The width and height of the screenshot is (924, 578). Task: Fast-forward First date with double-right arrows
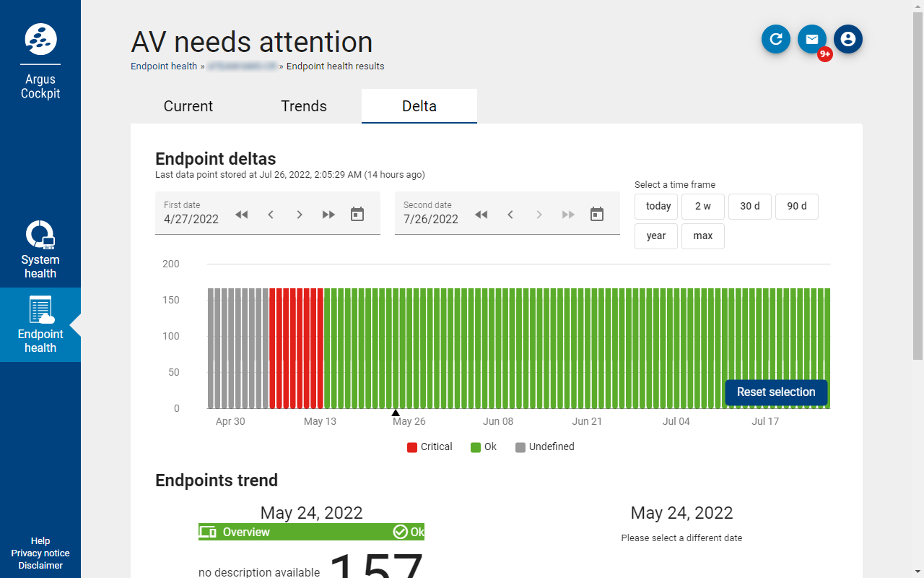pos(328,215)
